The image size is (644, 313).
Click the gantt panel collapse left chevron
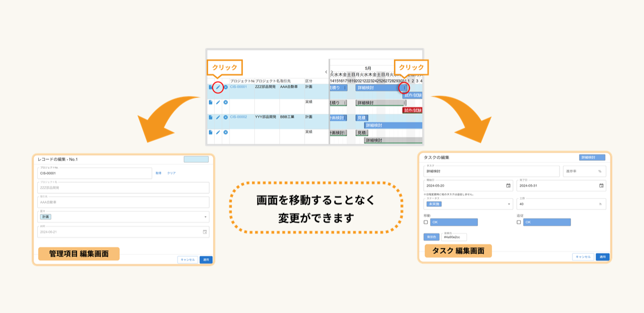pos(326,72)
